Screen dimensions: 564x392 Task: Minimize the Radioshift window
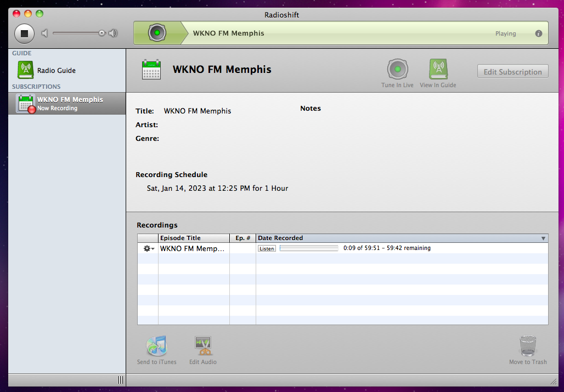28,14
